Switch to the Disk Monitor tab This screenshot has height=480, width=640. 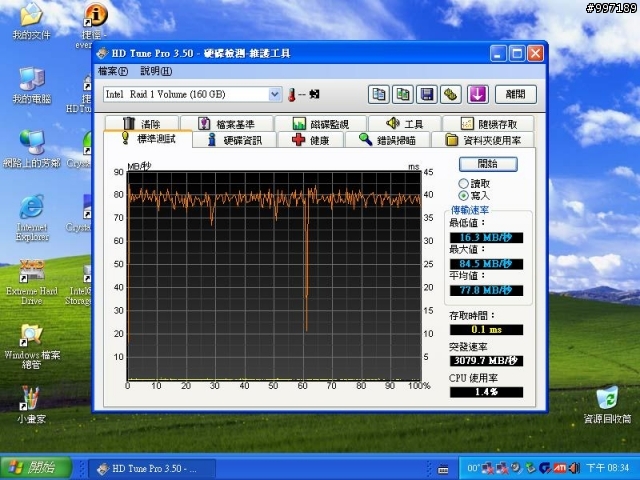321,124
